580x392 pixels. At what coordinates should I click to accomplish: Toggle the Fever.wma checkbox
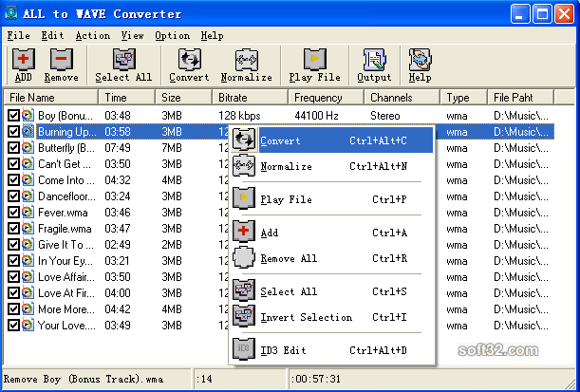click(x=13, y=213)
